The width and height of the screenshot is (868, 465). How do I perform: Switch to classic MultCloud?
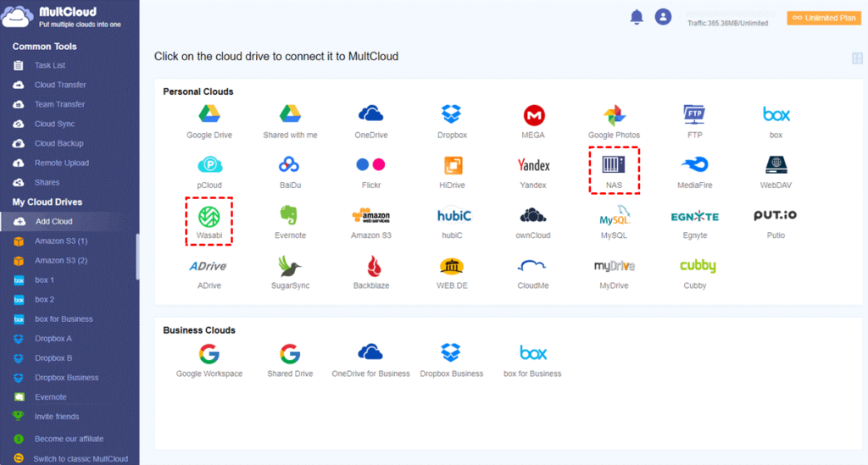(81, 459)
